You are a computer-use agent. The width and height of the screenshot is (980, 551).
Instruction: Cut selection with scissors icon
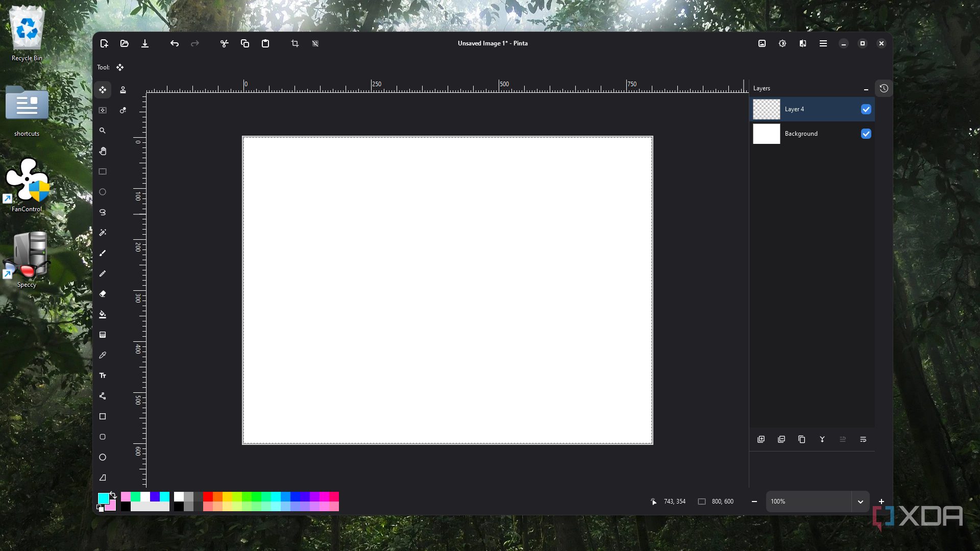pos(225,43)
